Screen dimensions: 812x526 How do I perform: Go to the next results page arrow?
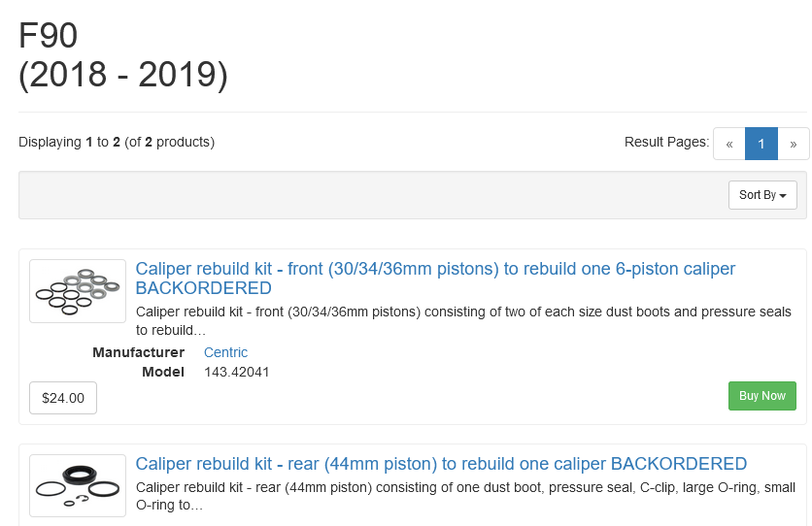point(793,144)
